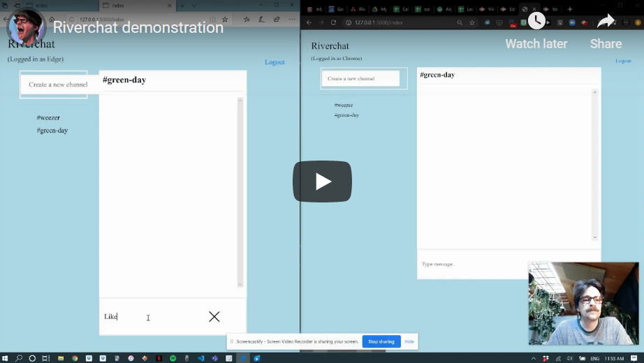Screen dimensions: 644x363
Task: Click the down arrow of the Chrome chat scrollbar
Action: coord(594,237)
